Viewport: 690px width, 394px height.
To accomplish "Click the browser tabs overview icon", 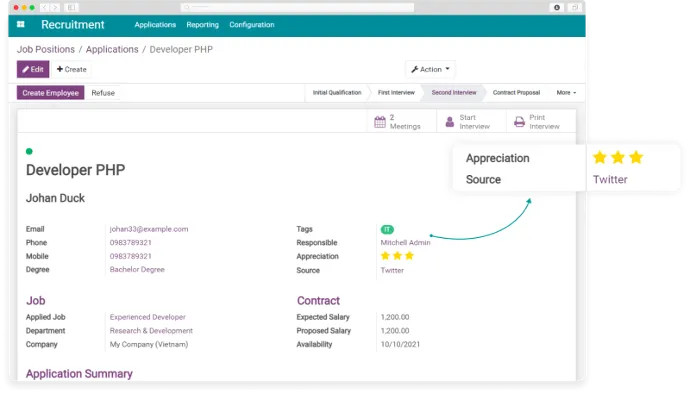I will click(x=574, y=7).
